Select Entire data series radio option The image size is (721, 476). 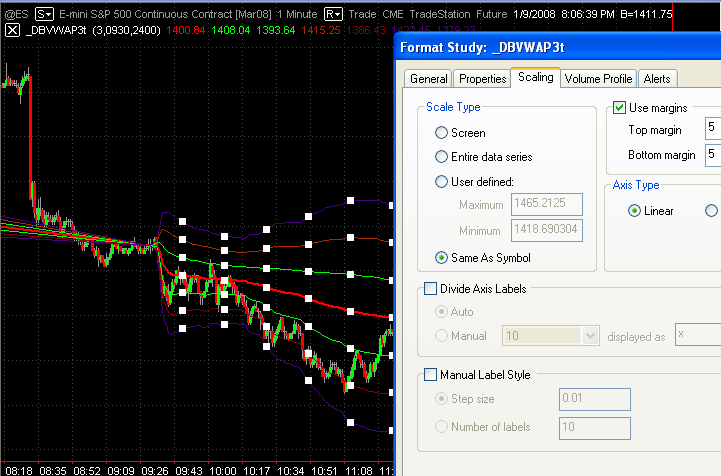point(441,157)
